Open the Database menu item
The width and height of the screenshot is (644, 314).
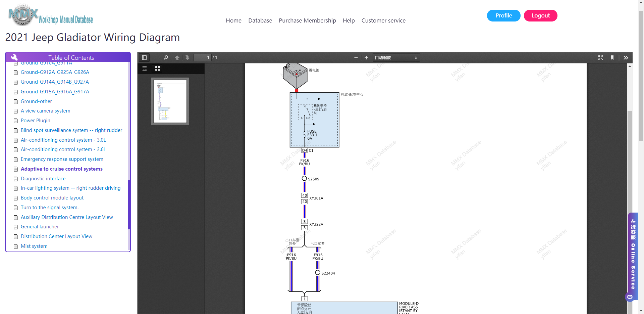coord(260,20)
